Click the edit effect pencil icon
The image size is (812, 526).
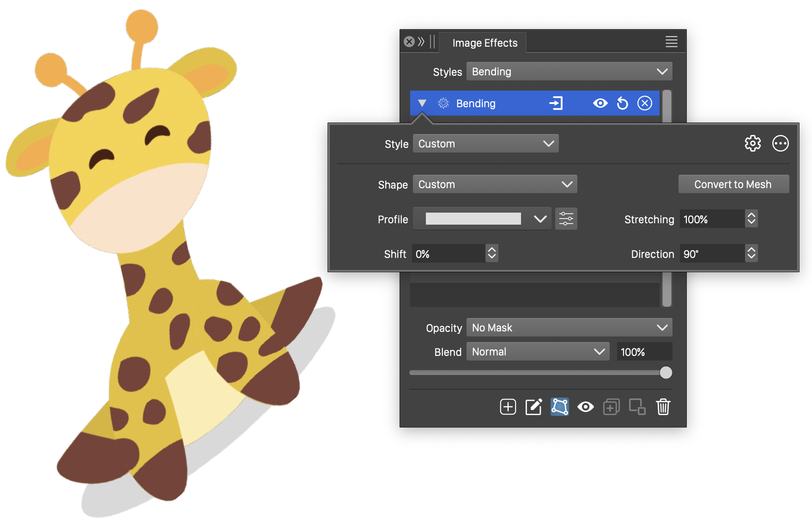[x=533, y=407]
